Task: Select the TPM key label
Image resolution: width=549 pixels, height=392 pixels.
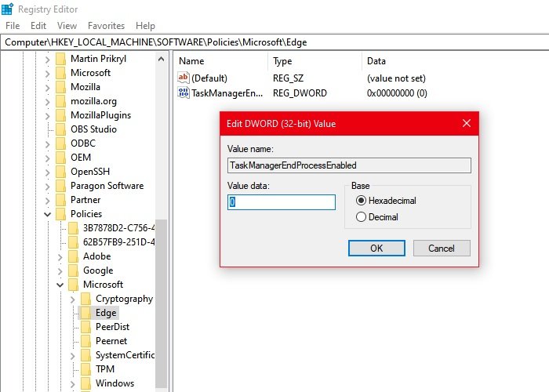Action: 105,369
